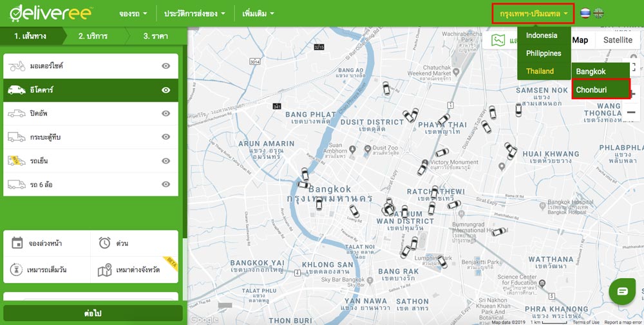Switch map to Map view
Image resolution: width=644 pixels, height=325 pixels.
[x=580, y=40]
